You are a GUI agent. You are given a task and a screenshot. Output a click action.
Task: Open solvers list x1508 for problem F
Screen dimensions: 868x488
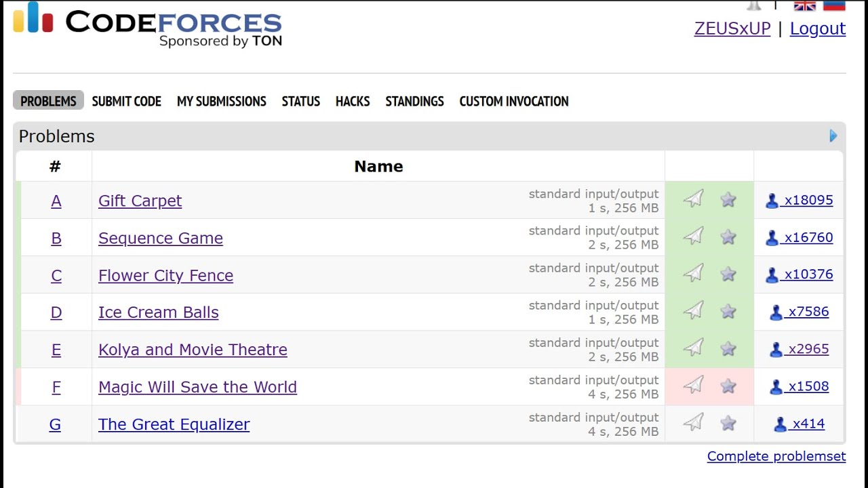point(799,386)
